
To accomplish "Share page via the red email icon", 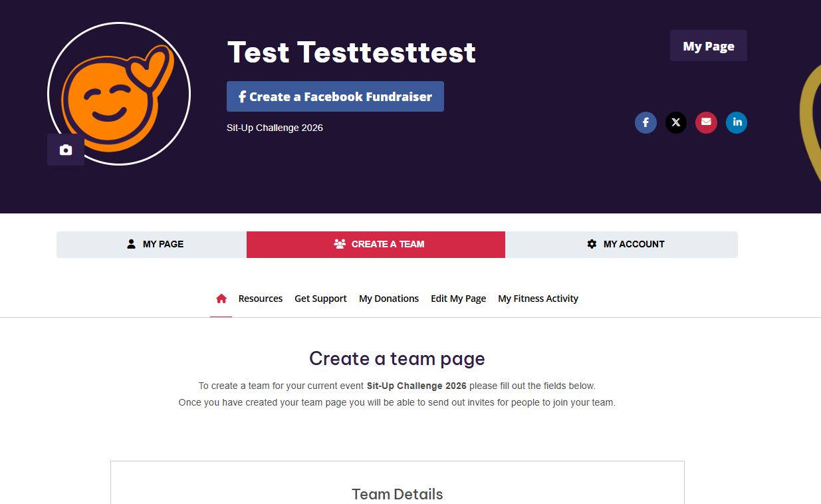I will 706,122.
